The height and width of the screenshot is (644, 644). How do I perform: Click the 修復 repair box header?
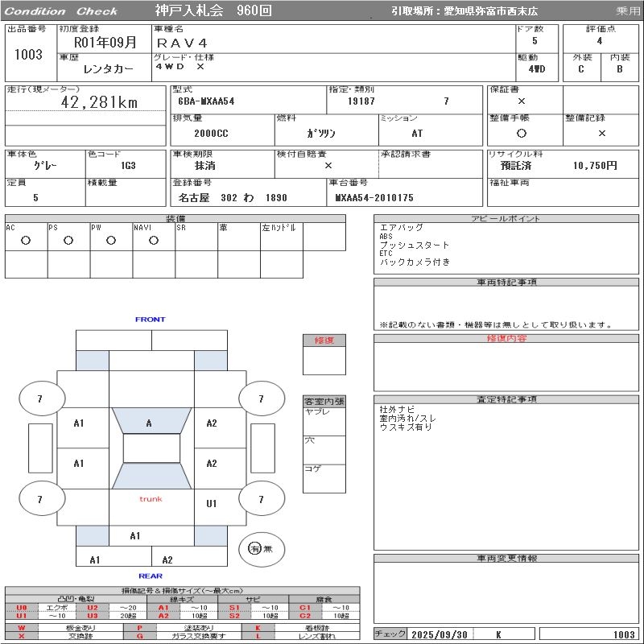point(324,341)
